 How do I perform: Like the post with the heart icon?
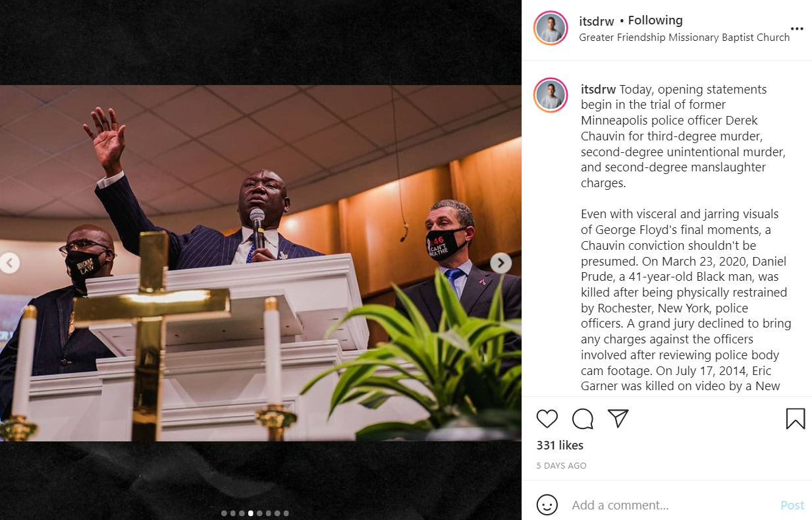tap(547, 419)
